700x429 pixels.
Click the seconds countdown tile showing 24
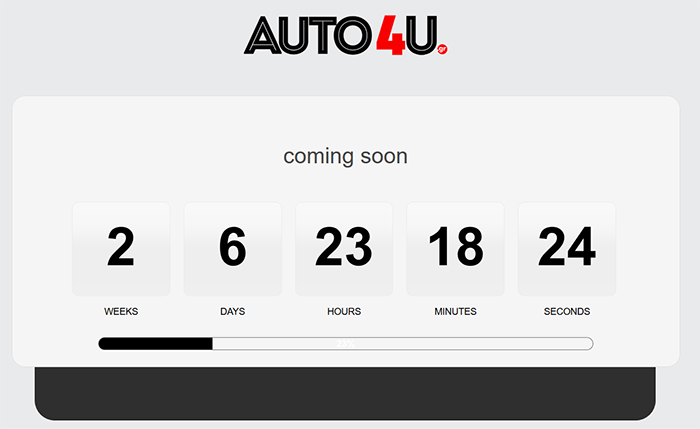coord(566,248)
